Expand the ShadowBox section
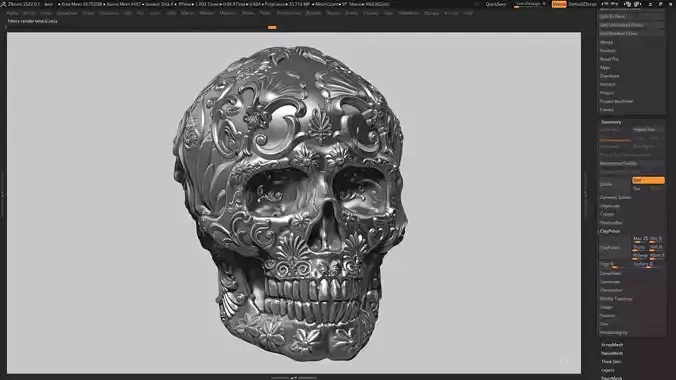 tap(610, 223)
